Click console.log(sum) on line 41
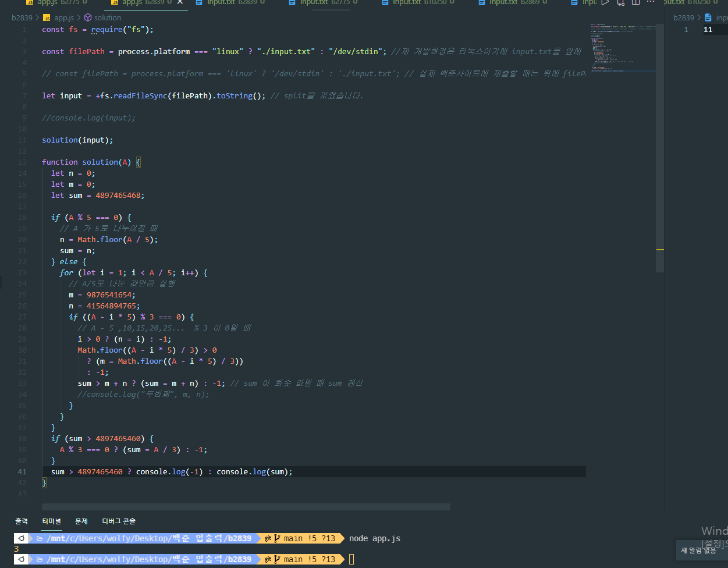The width and height of the screenshot is (728, 568). click(x=252, y=471)
